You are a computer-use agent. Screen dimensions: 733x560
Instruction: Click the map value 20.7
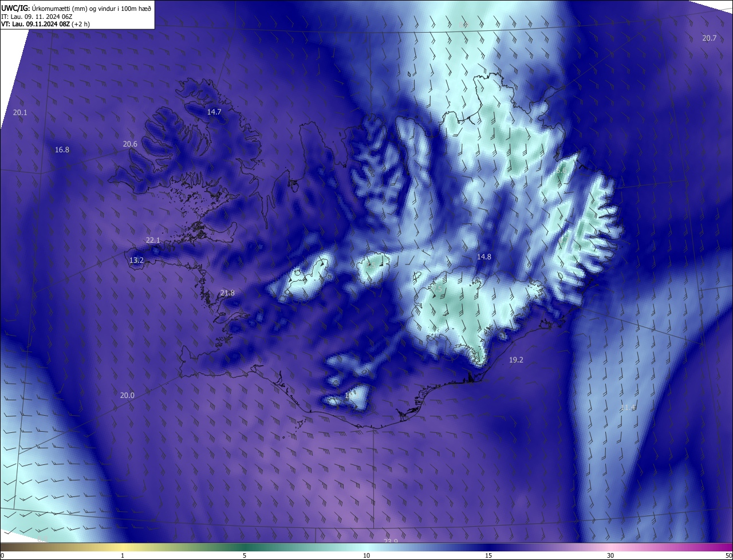coord(709,38)
